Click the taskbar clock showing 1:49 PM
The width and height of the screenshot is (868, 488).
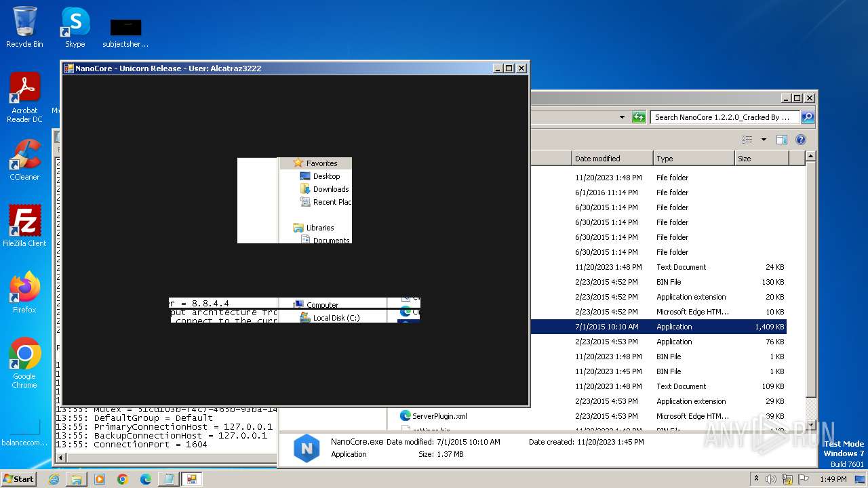click(833, 479)
